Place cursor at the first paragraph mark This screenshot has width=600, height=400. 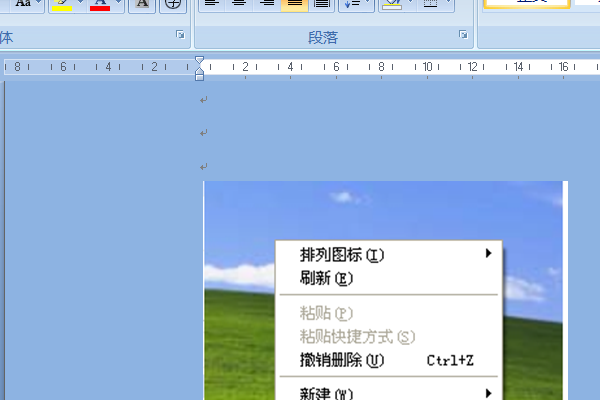204,100
